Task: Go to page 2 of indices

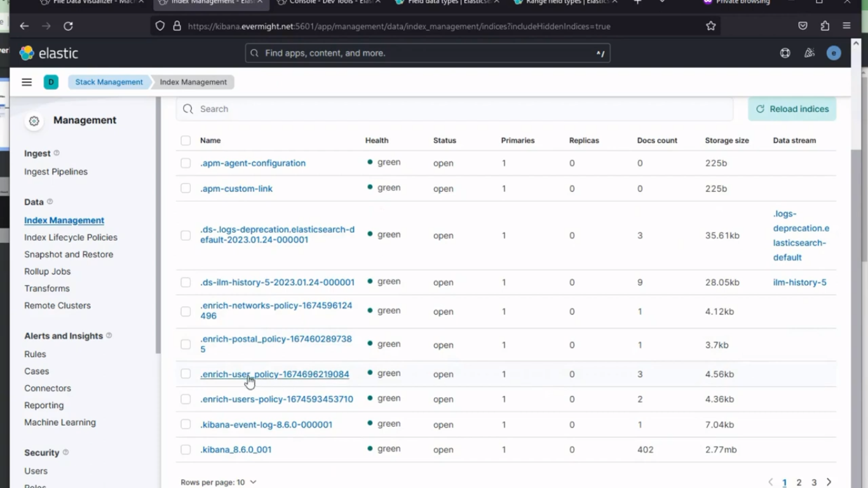Action: pos(799,482)
